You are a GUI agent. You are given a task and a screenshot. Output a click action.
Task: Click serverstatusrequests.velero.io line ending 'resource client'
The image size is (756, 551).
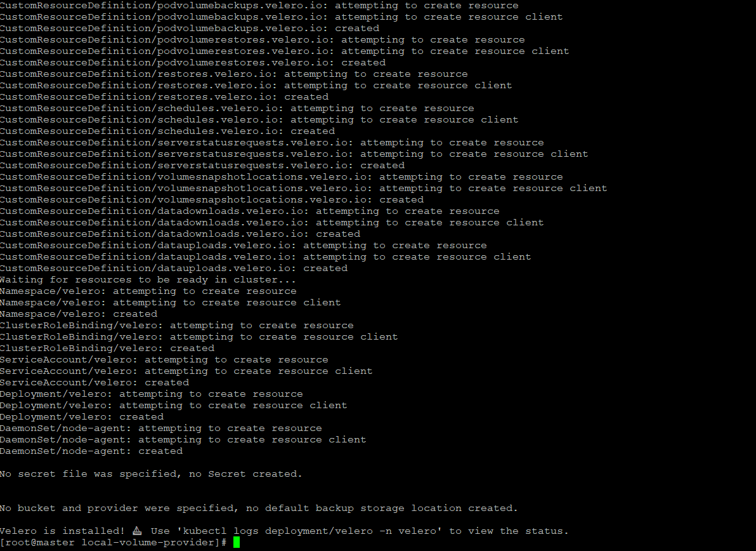(294, 154)
